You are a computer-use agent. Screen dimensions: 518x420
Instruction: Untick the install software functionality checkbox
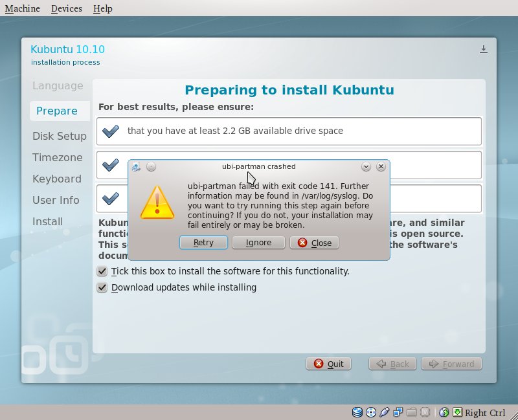[102, 271]
